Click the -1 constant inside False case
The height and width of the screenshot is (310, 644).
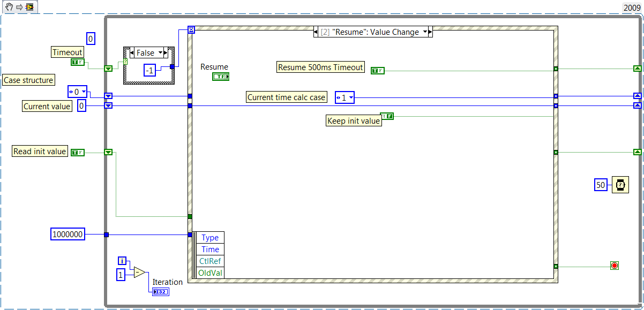(149, 70)
